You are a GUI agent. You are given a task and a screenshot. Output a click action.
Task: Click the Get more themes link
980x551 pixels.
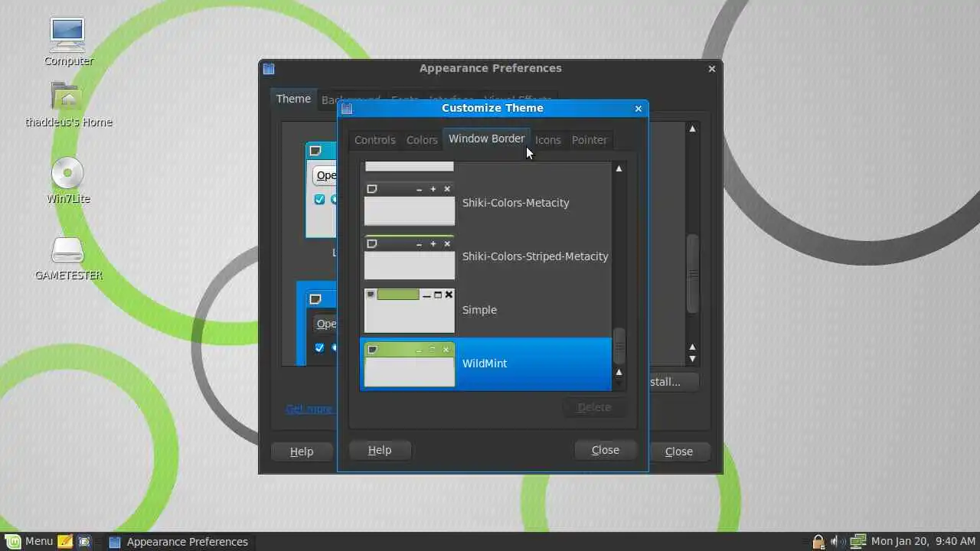[x=309, y=409]
